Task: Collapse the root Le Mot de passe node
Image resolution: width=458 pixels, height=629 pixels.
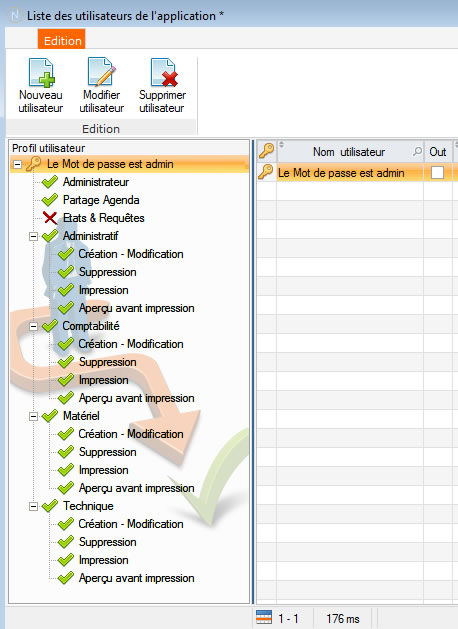Action: click(17, 164)
